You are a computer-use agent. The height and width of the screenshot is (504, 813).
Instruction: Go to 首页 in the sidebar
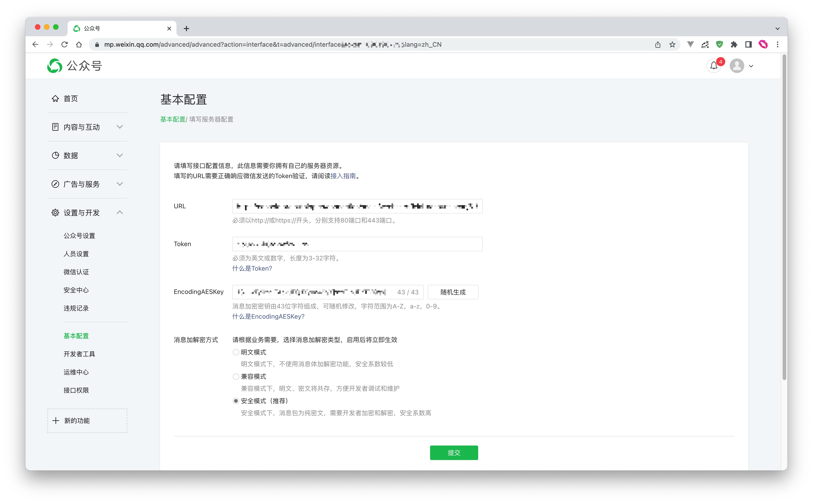[x=70, y=99]
